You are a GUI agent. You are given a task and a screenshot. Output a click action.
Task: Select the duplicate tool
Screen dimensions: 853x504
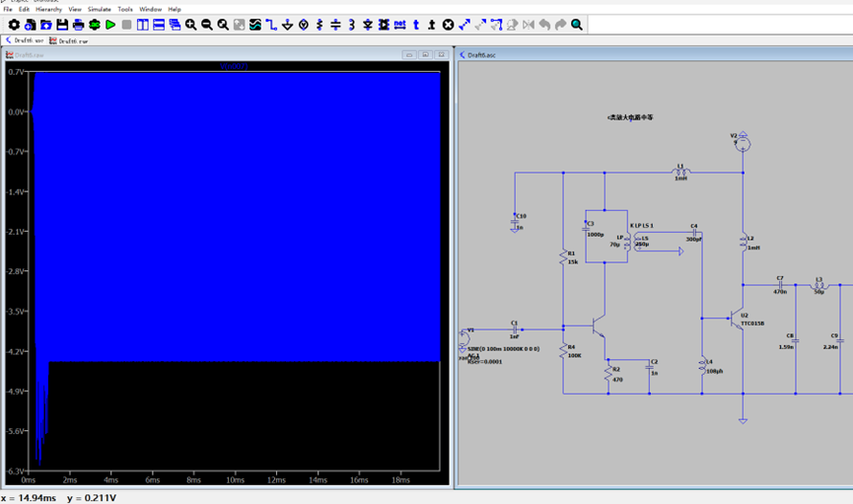coord(464,25)
